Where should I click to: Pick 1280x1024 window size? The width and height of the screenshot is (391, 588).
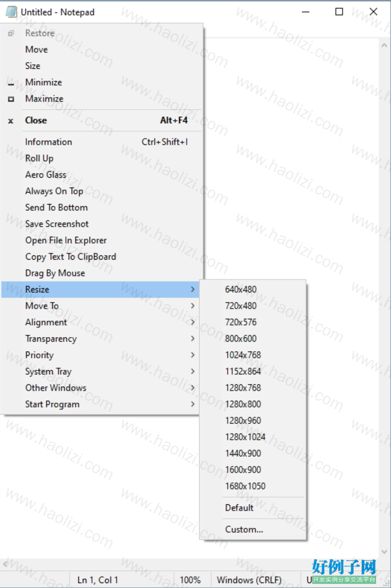point(253,437)
